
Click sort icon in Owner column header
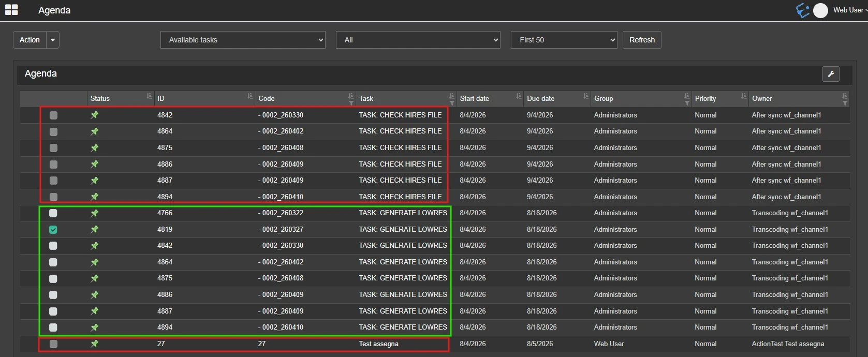(x=845, y=96)
